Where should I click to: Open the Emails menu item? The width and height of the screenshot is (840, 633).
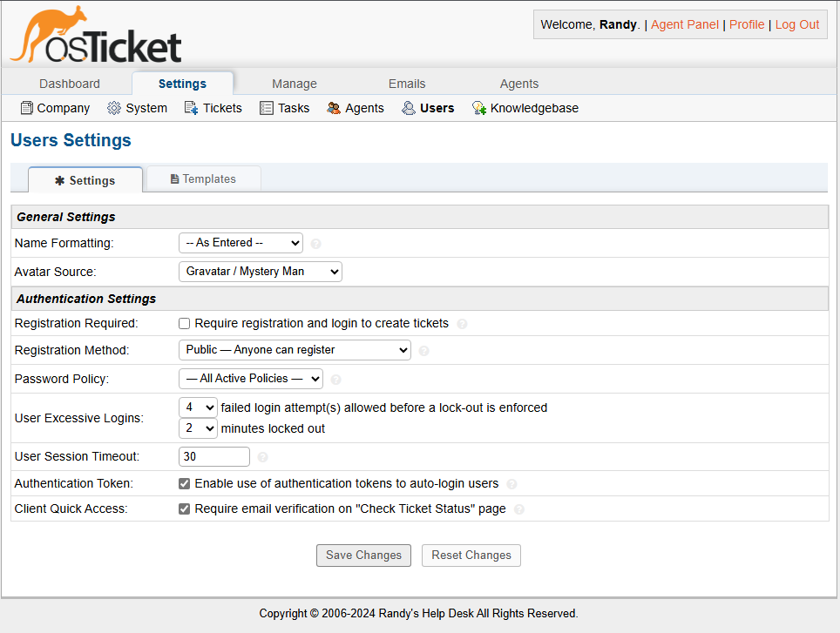tap(407, 83)
